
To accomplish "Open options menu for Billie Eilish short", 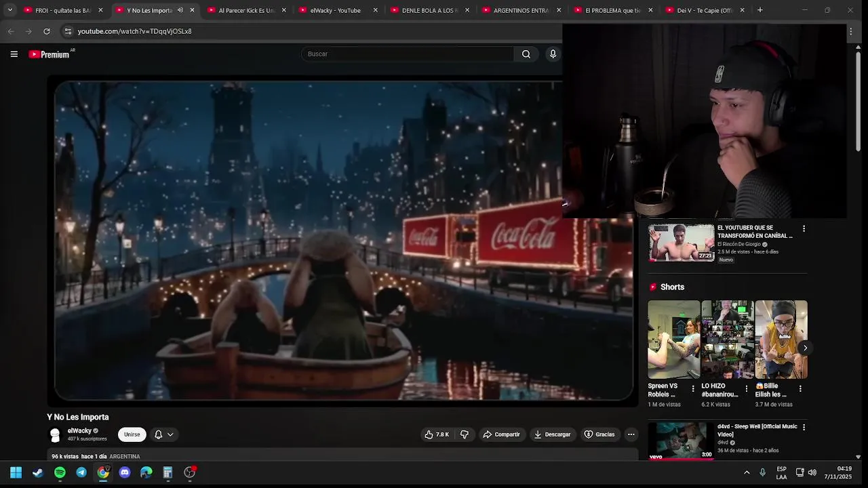I will click(800, 389).
